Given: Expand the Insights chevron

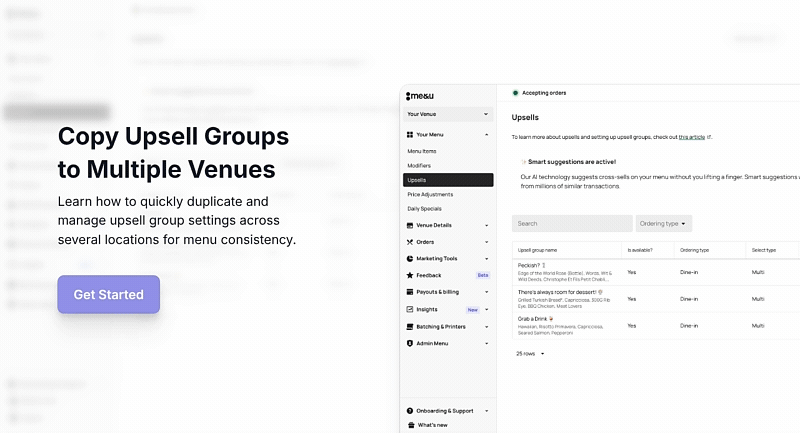Looking at the screenshot, I should click(486, 310).
